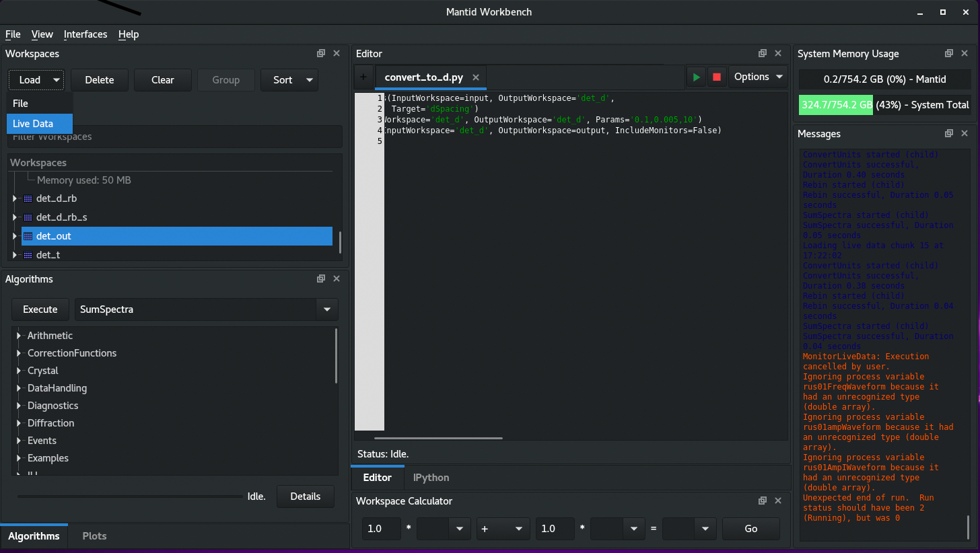
Task: Abort script using red stop button
Action: point(716,77)
